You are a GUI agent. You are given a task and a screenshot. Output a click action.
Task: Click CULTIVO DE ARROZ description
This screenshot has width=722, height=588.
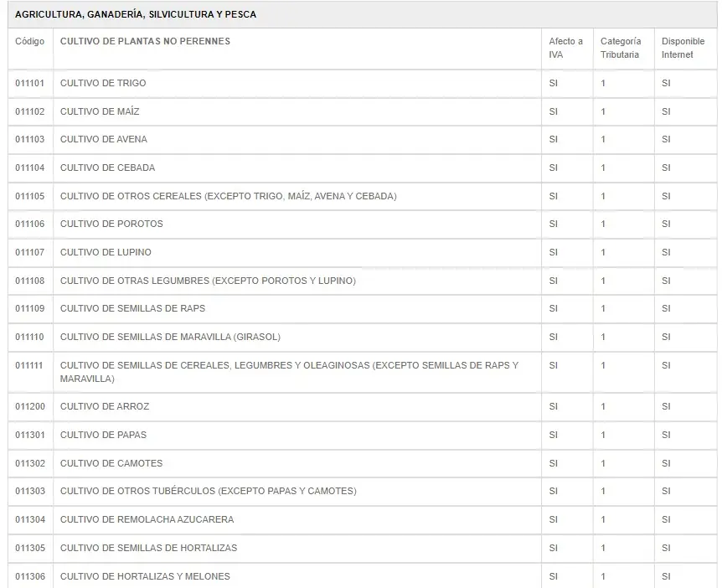(x=105, y=407)
